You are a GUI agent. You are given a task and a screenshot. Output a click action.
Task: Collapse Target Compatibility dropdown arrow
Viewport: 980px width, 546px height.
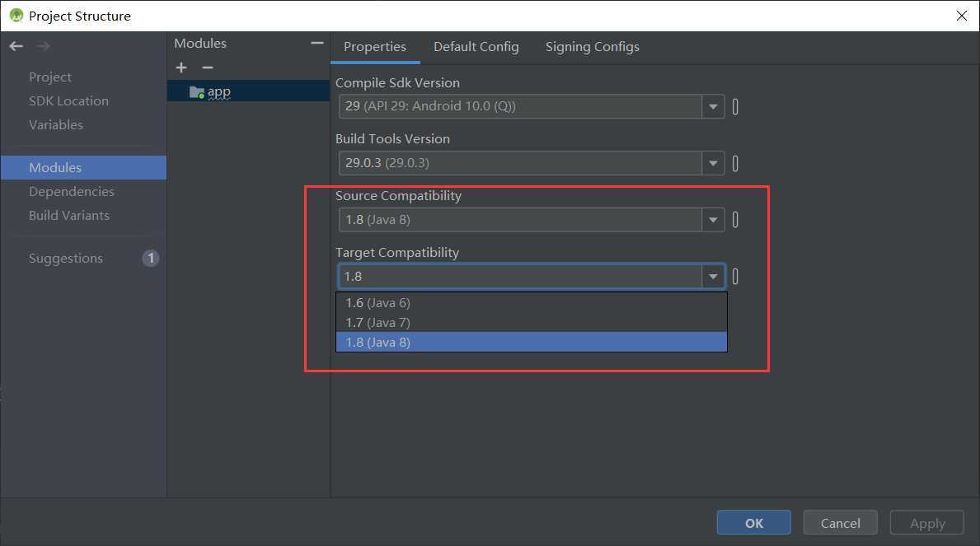click(712, 276)
